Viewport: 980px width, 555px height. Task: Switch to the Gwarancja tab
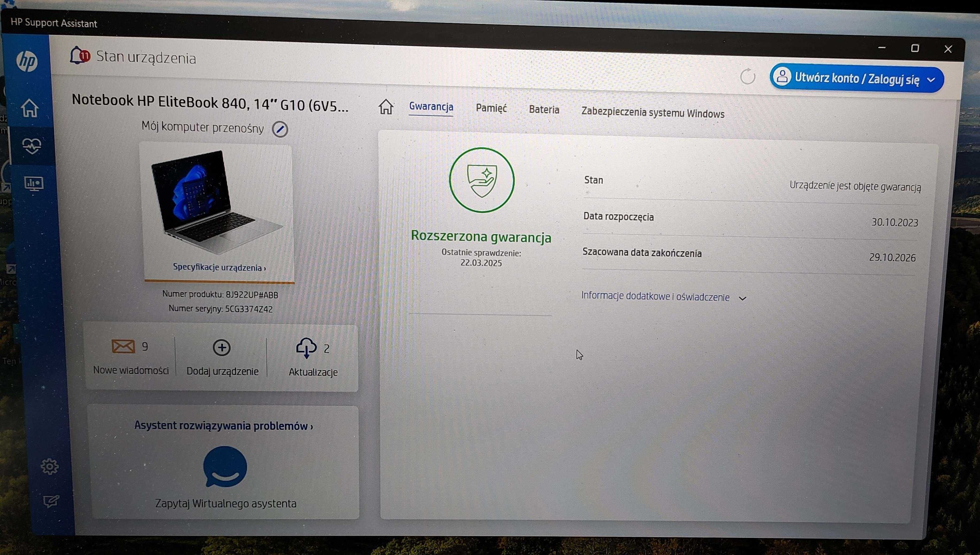coord(431,106)
